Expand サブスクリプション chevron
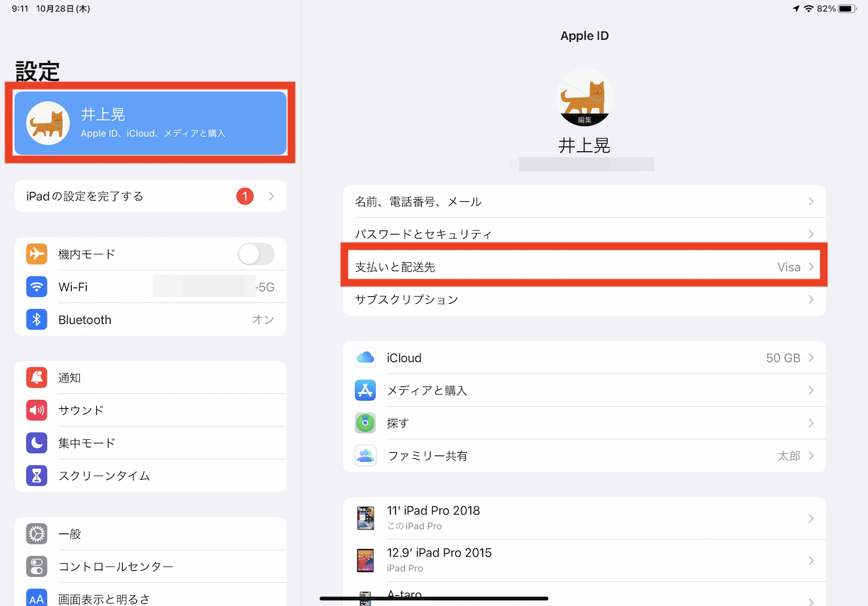Viewport: 868px width, 606px height. click(x=811, y=300)
